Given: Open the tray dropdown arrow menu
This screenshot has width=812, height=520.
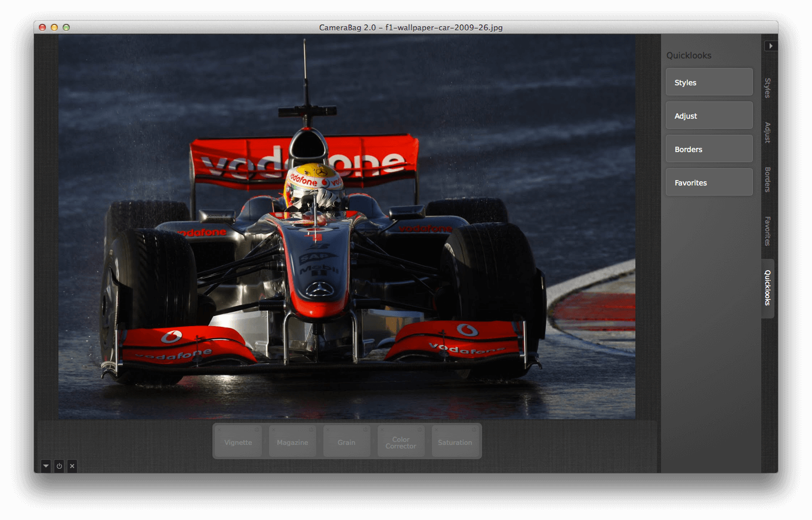Looking at the screenshot, I should click(x=46, y=466).
